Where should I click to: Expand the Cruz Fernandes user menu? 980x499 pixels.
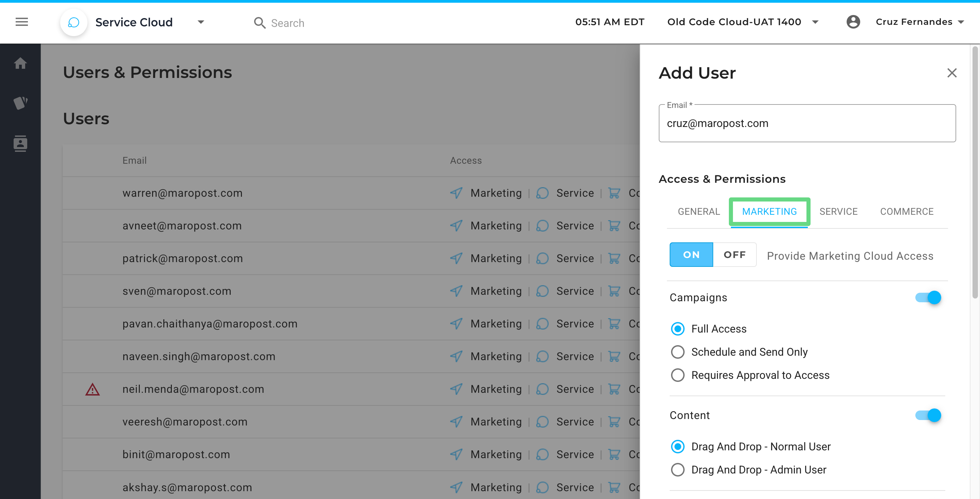point(960,22)
